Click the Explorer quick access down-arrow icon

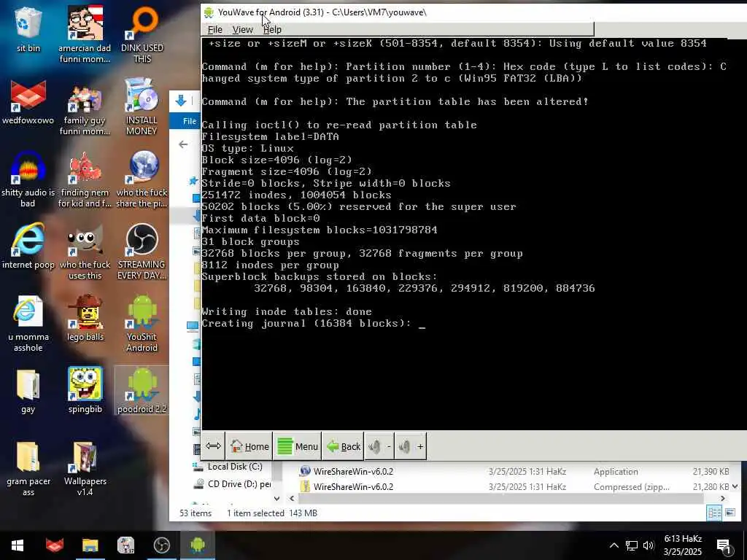point(181,100)
